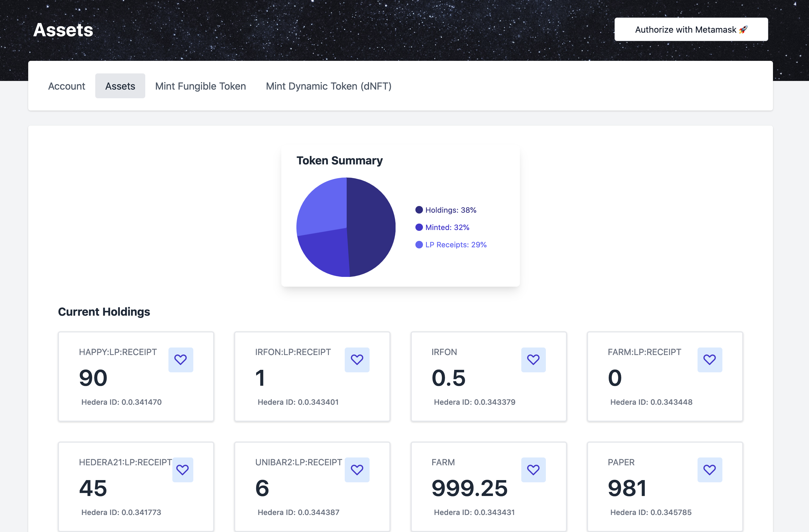The width and height of the screenshot is (809, 532).
Task: Switch to Mint Fungible Token tab
Action: tap(200, 86)
